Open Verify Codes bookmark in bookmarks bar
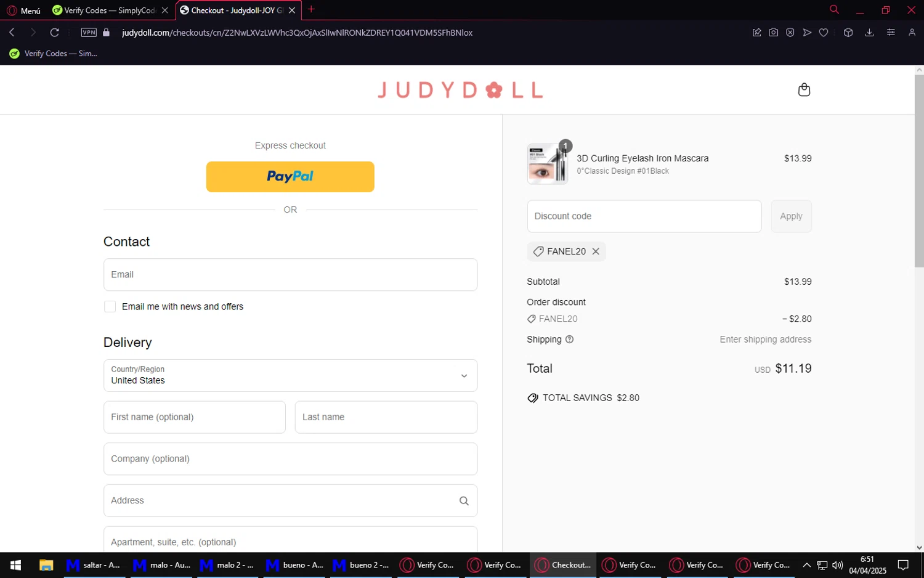This screenshot has height=578, width=924. pos(53,54)
